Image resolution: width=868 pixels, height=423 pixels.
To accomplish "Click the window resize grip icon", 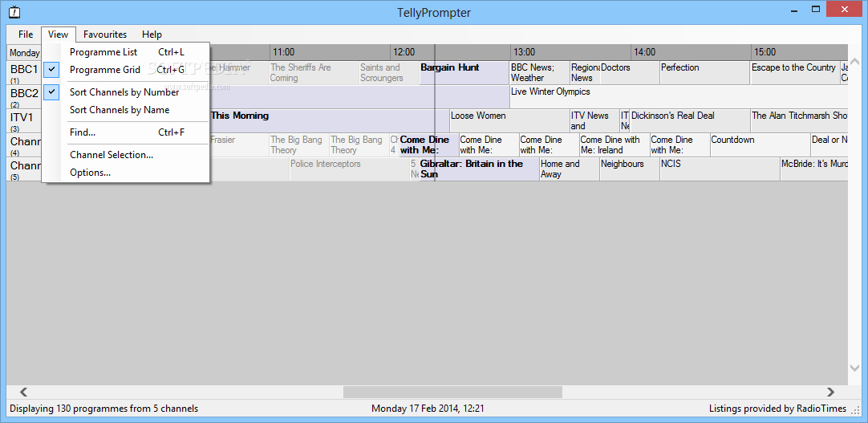I will click(x=856, y=410).
